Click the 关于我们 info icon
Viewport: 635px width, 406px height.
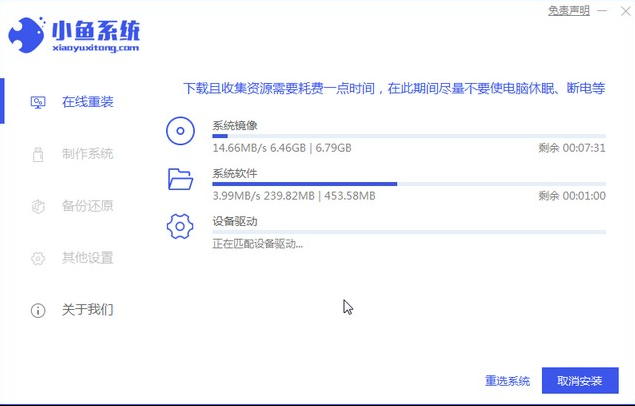pyautogui.click(x=38, y=310)
